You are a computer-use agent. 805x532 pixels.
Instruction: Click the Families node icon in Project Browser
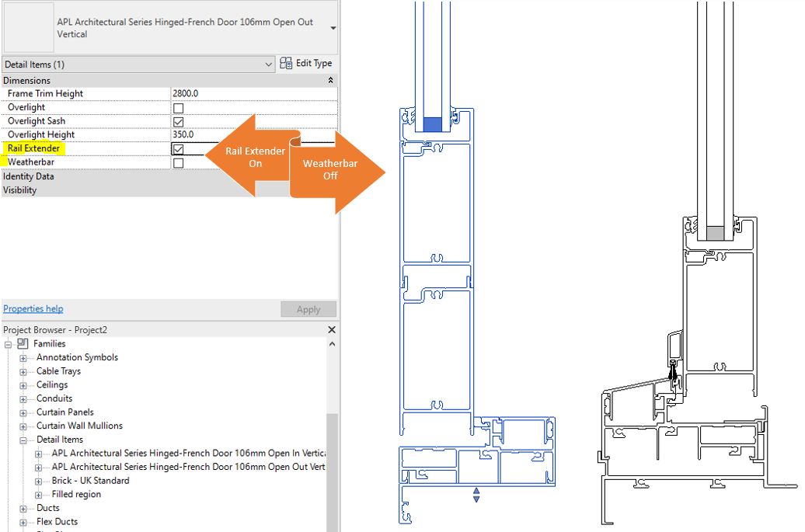click(x=23, y=344)
